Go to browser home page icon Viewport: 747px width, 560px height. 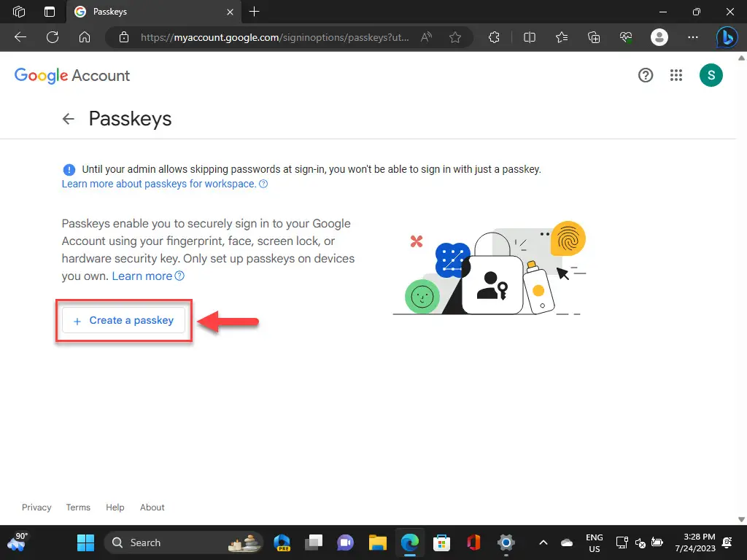[x=85, y=37]
